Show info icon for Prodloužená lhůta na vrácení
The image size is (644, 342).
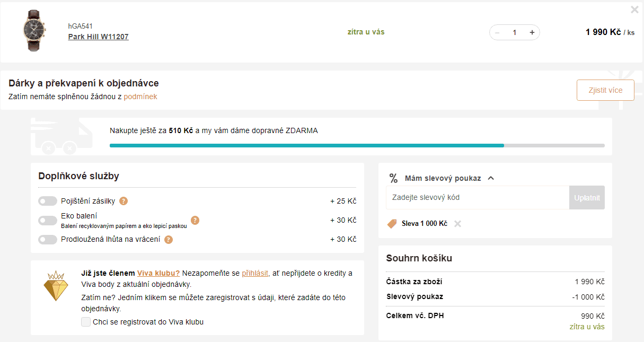click(x=169, y=239)
